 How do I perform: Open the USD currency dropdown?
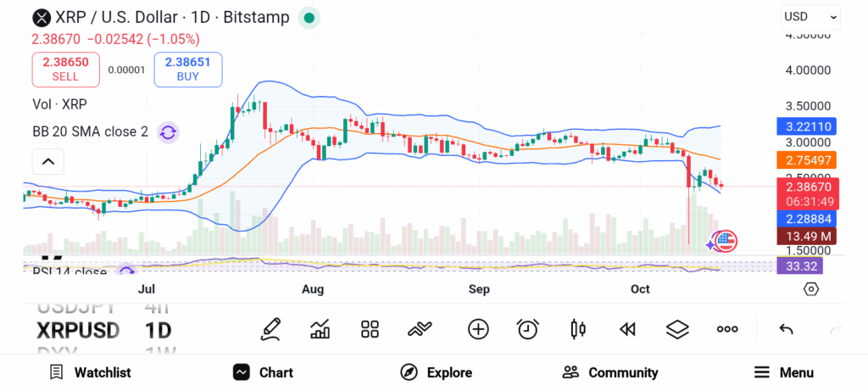click(x=810, y=16)
